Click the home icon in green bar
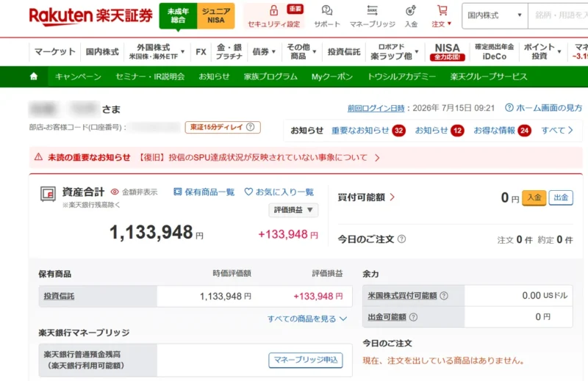The height and width of the screenshot is (381, 588). point(34,76)
